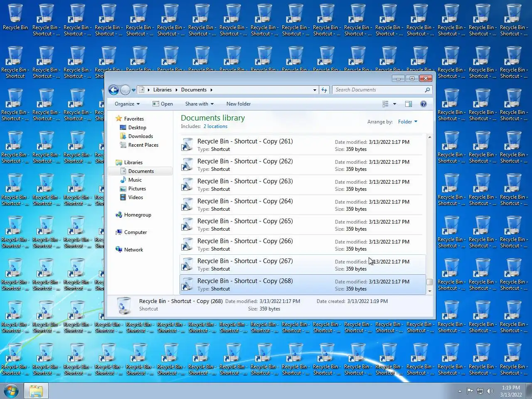Open the Arrange by Folder dropdown
Viewport: 532px width, 399px height.
click(407, 122)
